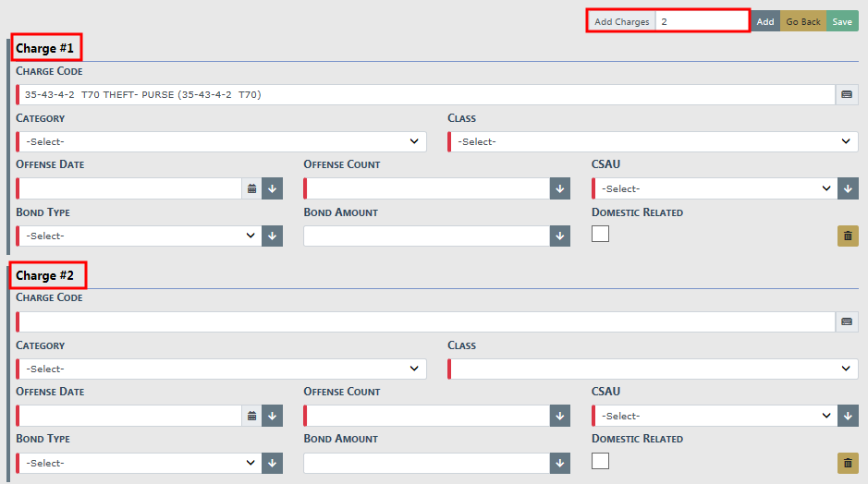
Task: Delete Charge #2 using trash icon
Action: (848, 463)
